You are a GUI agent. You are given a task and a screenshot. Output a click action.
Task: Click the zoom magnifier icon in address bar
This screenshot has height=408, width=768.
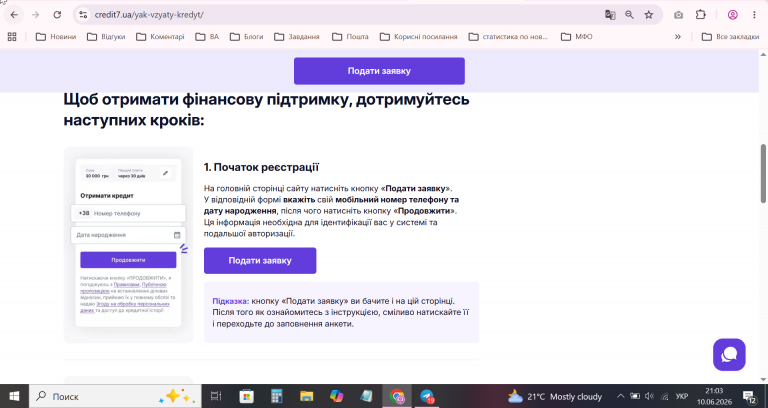point(629,15)
